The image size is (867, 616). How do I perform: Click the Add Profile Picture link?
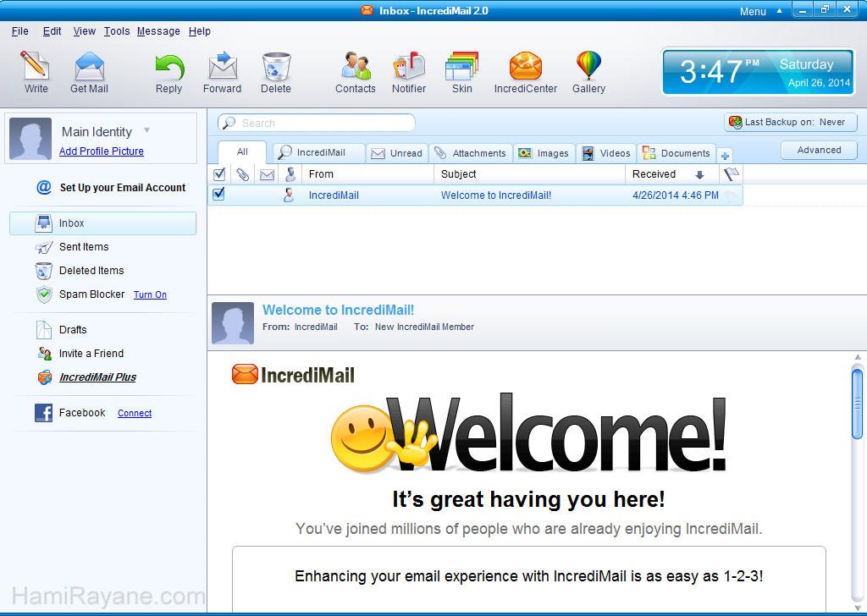pyautogui.click(x=102, y=151)
